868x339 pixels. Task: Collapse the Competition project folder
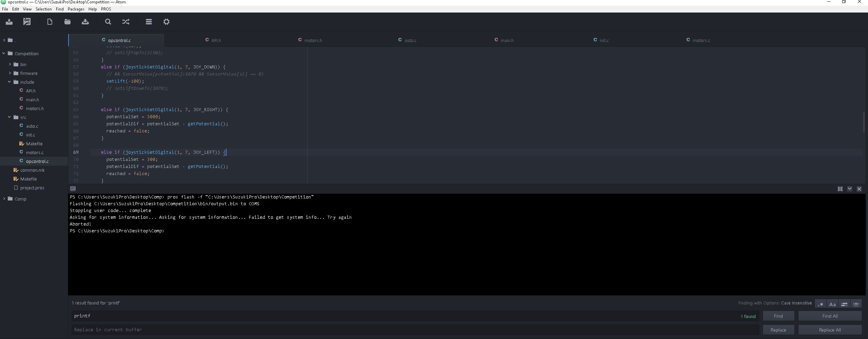(x=4, y=54)
